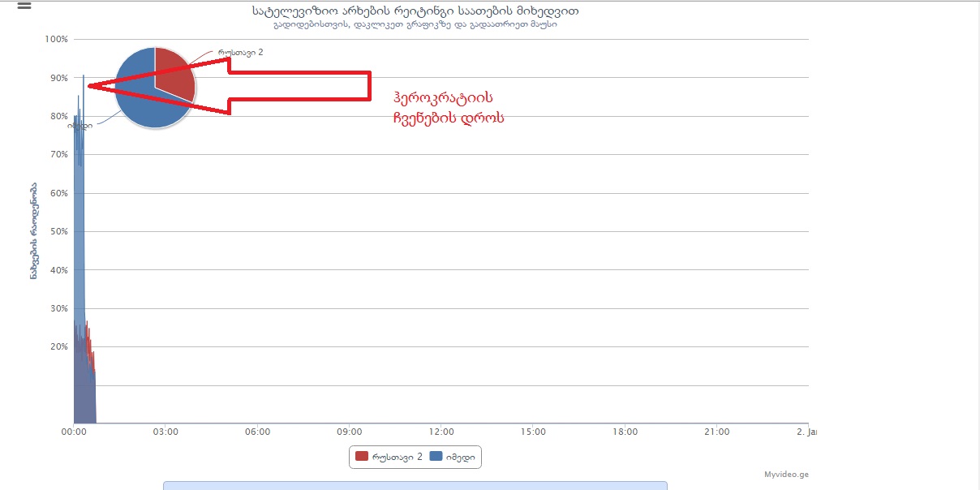
Task: Click the chart title text
Action: (x=415, y=11)
